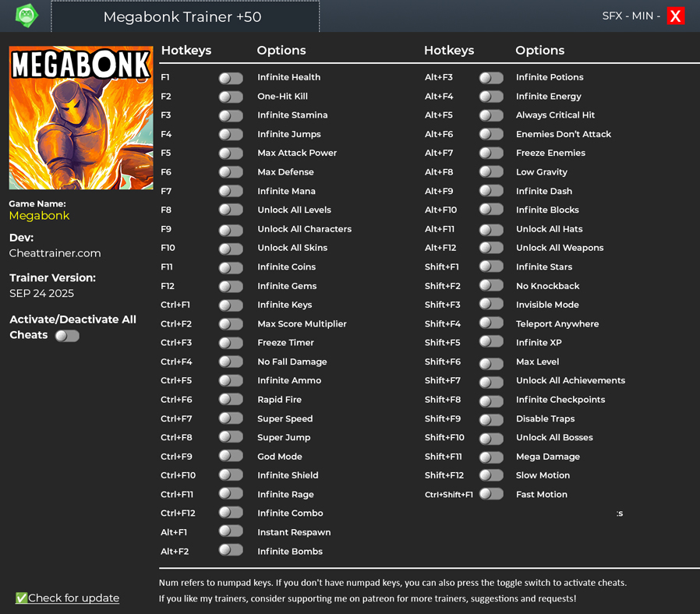700x614 pixels.
Task: Enable the Freeze Timer switch
Action: [x=231, y=343]
